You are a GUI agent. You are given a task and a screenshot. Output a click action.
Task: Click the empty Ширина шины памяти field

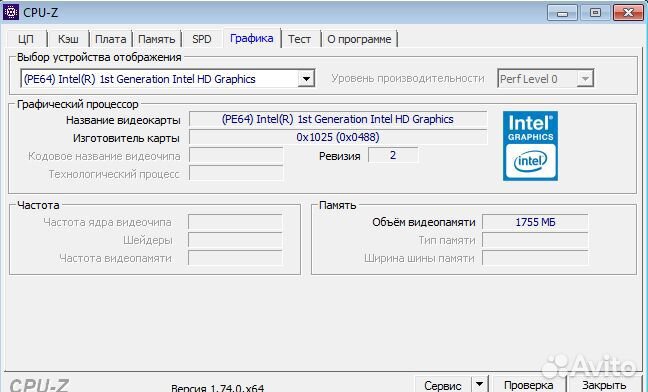coord(535,258)
